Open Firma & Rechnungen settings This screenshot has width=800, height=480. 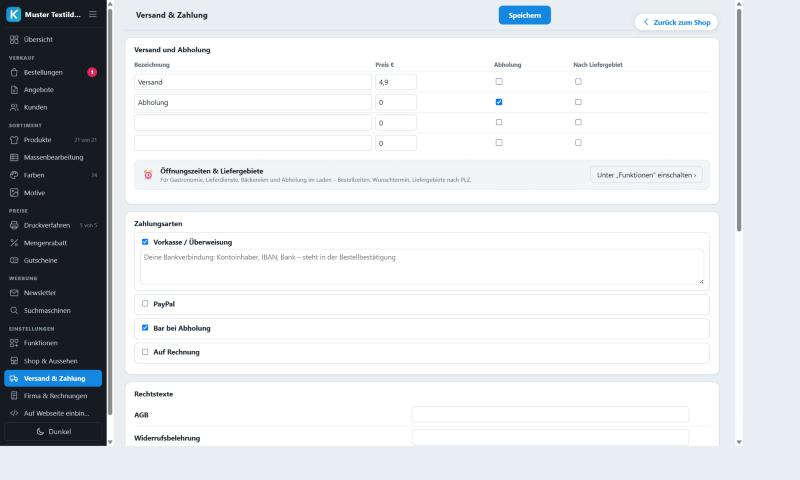[53, 396]
